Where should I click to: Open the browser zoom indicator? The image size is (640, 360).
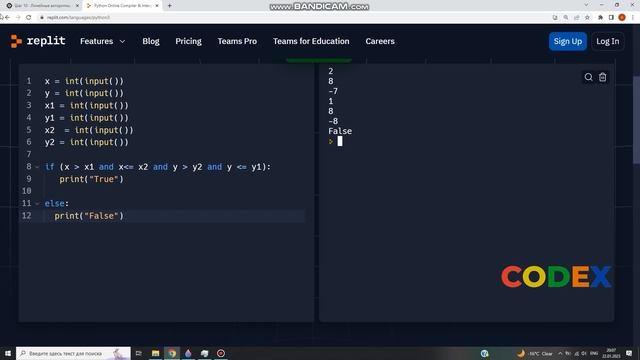point(566,18)
